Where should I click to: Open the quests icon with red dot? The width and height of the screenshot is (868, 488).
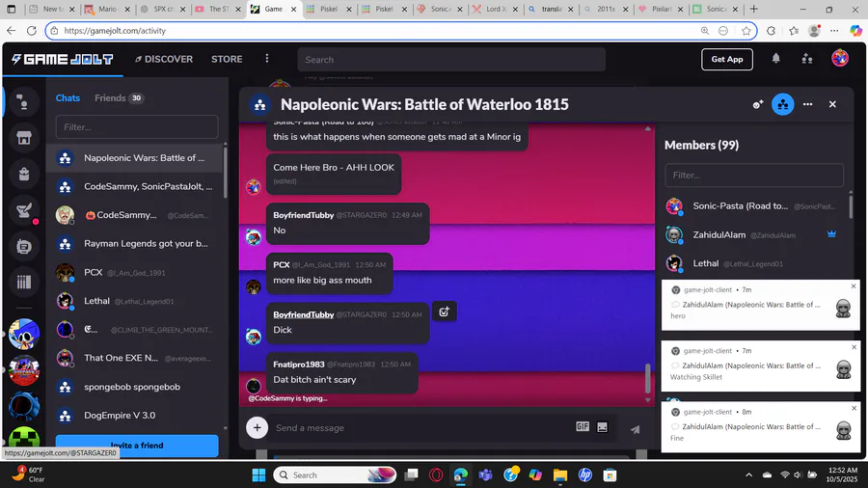(x=23, y=210)
